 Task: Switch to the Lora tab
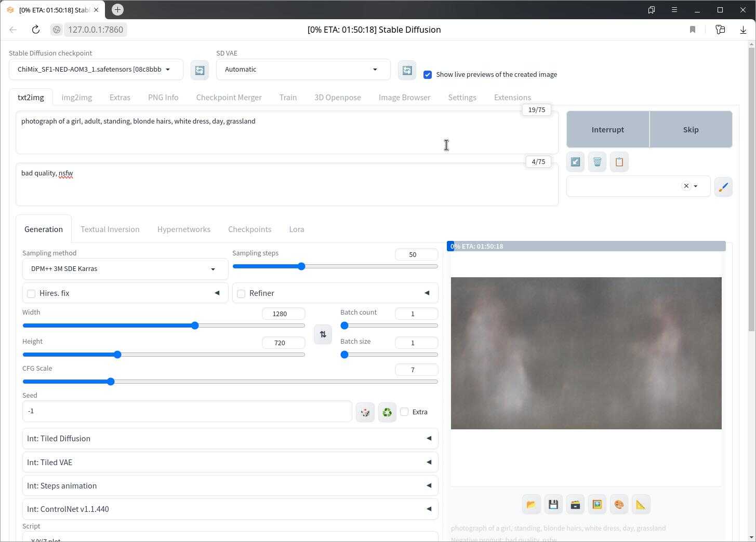point(297,229)
